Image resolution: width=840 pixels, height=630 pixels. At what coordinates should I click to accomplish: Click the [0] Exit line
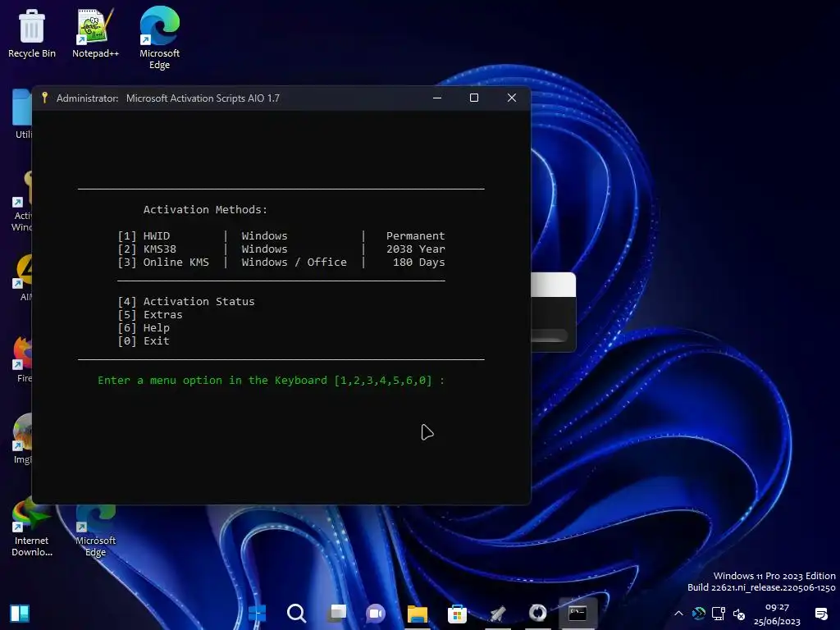[x=144, y=340]
